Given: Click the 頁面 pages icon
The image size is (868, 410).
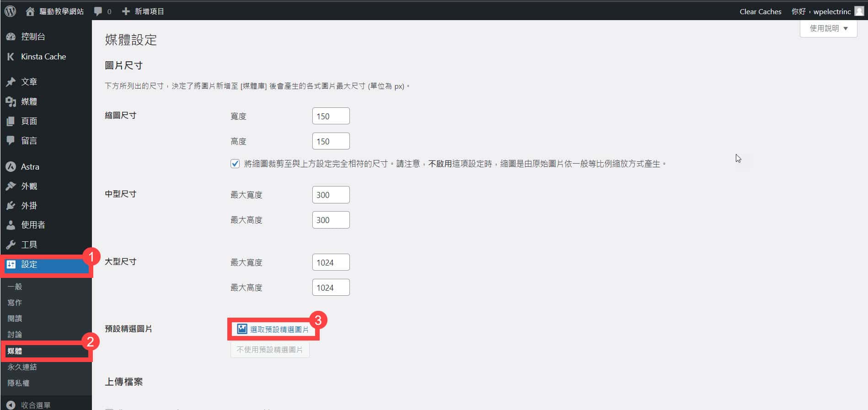Looking at the screenshot, I should (11, 121).
